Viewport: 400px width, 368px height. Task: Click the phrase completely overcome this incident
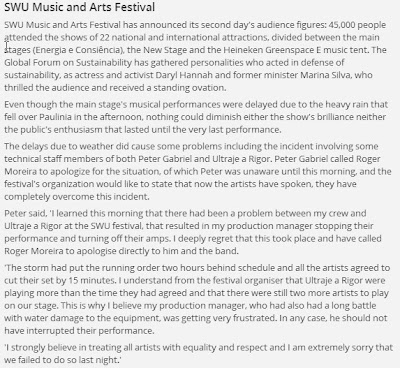77,197
